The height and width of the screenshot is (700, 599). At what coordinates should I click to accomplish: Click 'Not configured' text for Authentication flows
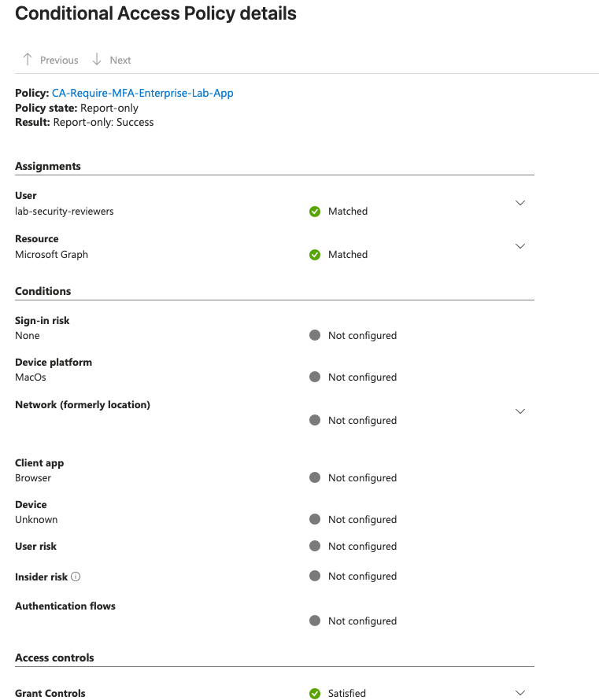click(362, 621)
